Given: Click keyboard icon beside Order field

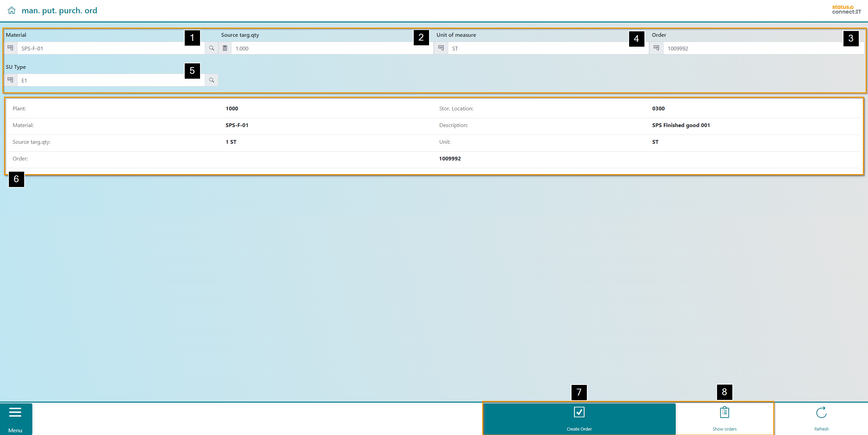Looking at the screenshot, I should point(656,48).
